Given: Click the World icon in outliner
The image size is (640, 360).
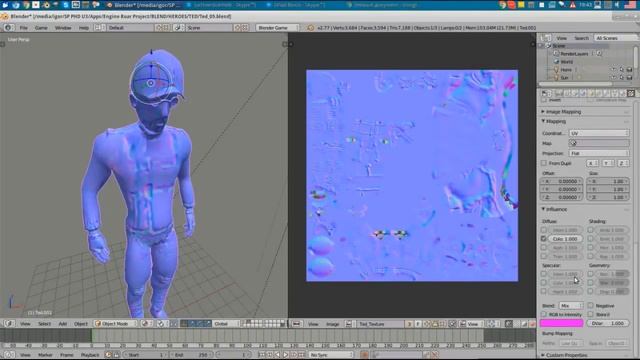Looking at the screenshot, I should pos(556,62).
